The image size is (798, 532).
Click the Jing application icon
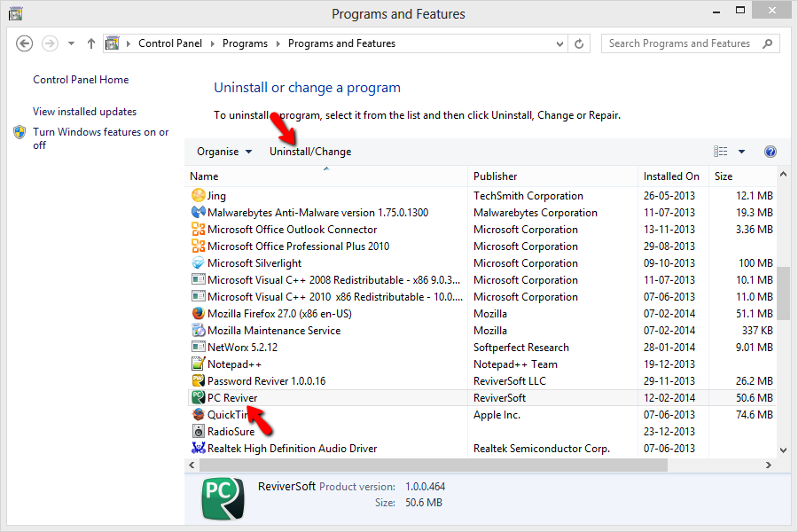(x=199, y=196)
